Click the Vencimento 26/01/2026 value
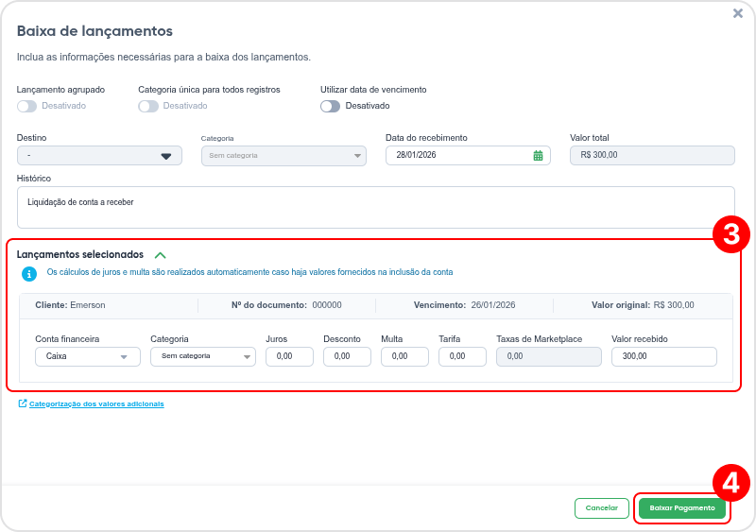The image size is (756, 532). [x=492, y=305]
